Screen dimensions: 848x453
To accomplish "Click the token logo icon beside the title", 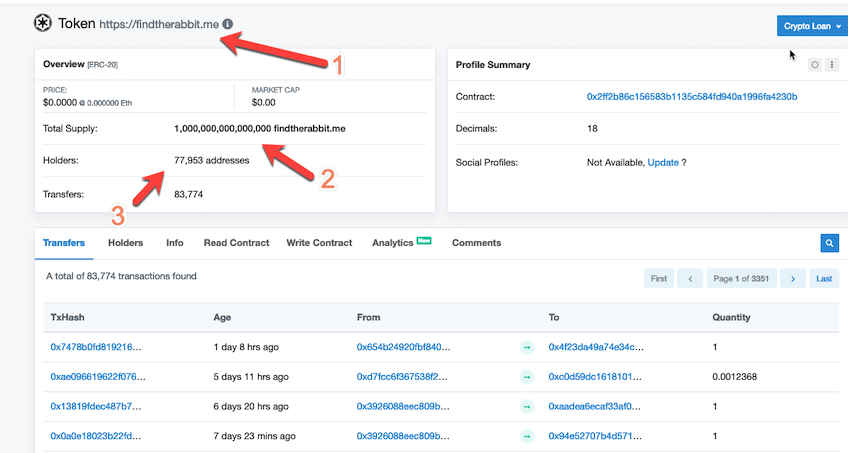I will (43, 23).
